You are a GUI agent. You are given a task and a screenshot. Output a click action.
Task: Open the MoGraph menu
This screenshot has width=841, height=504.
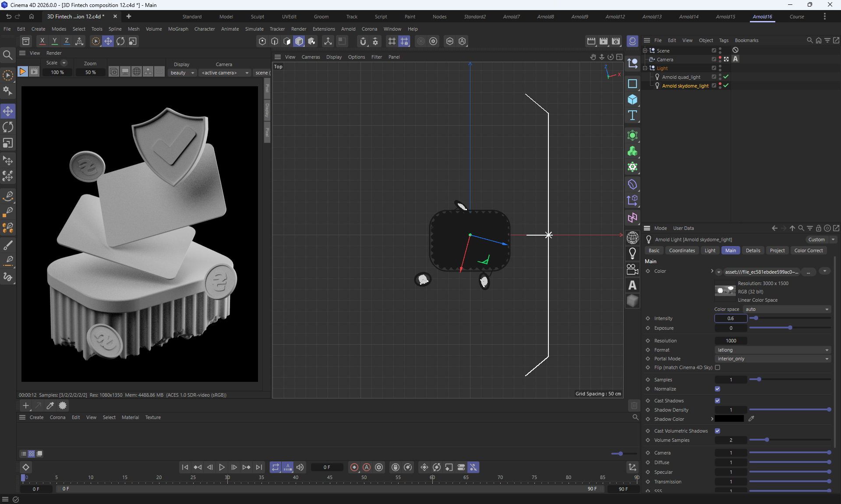pos(178,29)
